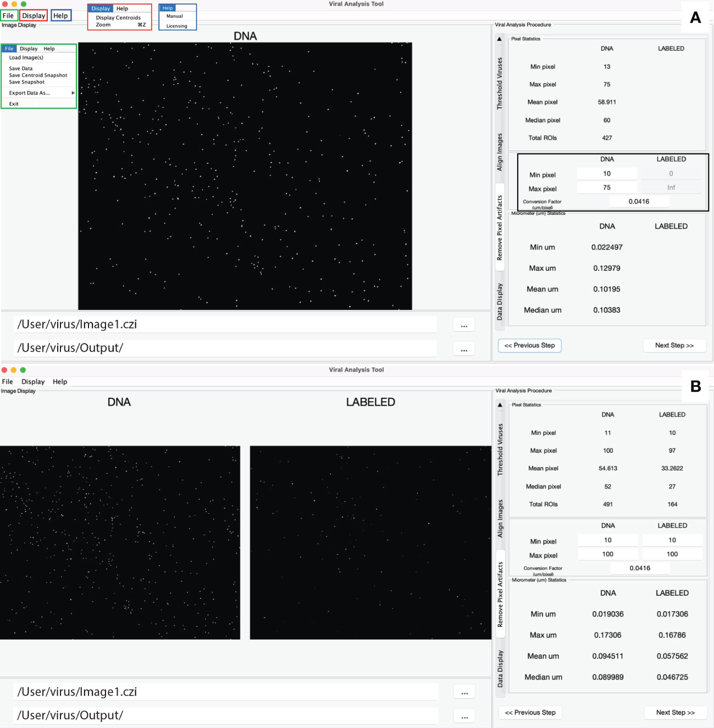Click Previous Step button in window B
This screenshot has width=714, height=728.
530,713
